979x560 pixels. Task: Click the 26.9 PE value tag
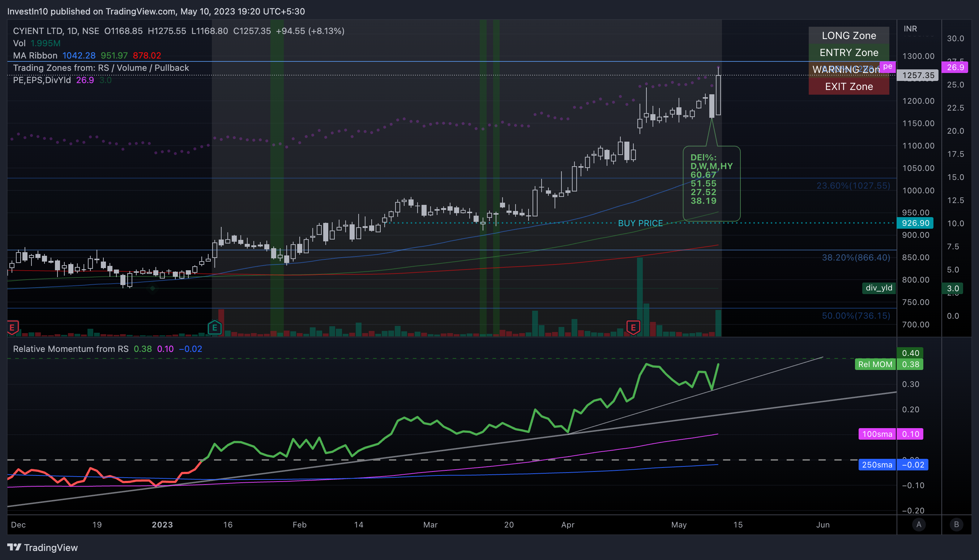click(x=956, y=67)
